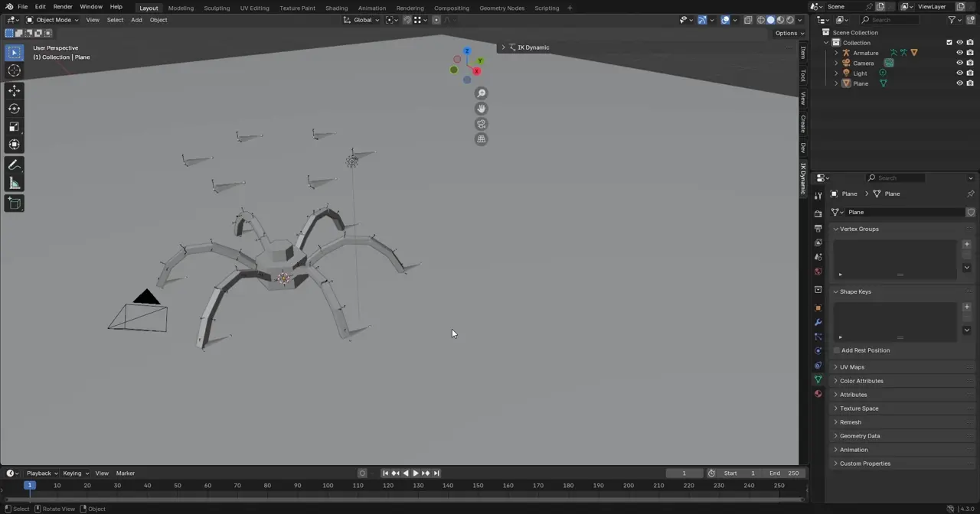
Task: Choose the Measure ruler tool
Action: pos(14,184)
